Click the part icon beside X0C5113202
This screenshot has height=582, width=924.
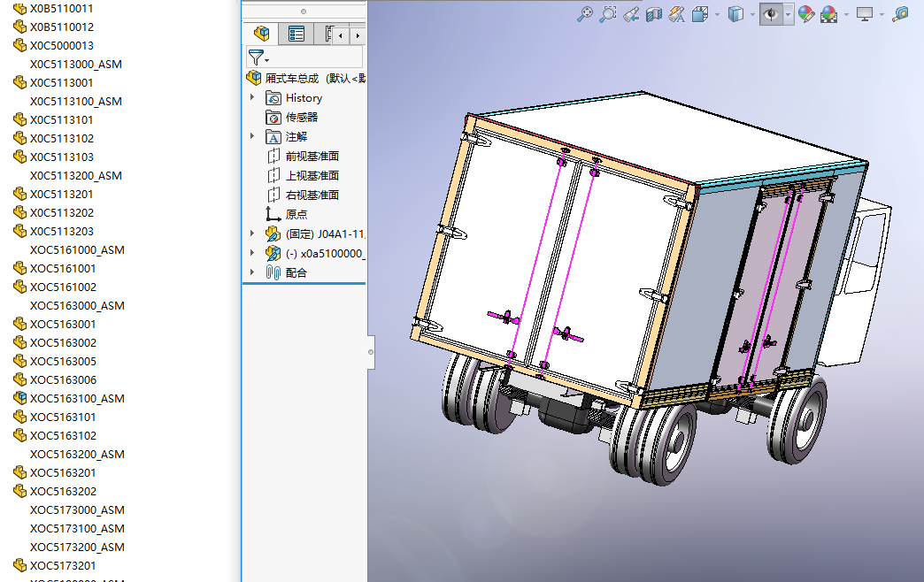(x=19, y=212)
